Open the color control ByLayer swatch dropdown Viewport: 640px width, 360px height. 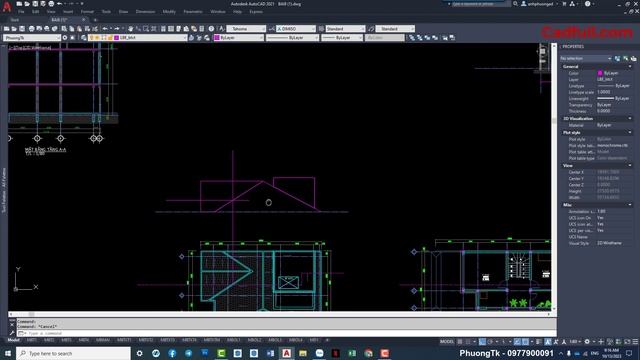(x=239, y=38)
